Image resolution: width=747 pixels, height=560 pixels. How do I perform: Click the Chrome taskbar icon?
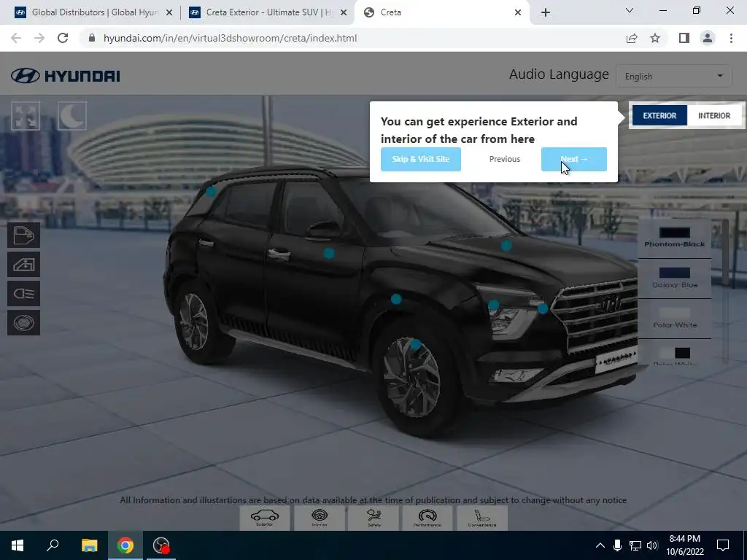click(125, 545)
